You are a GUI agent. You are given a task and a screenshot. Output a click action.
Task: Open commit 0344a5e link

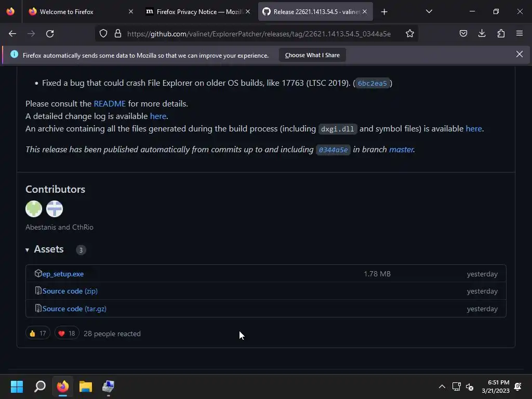click(333, 150)
